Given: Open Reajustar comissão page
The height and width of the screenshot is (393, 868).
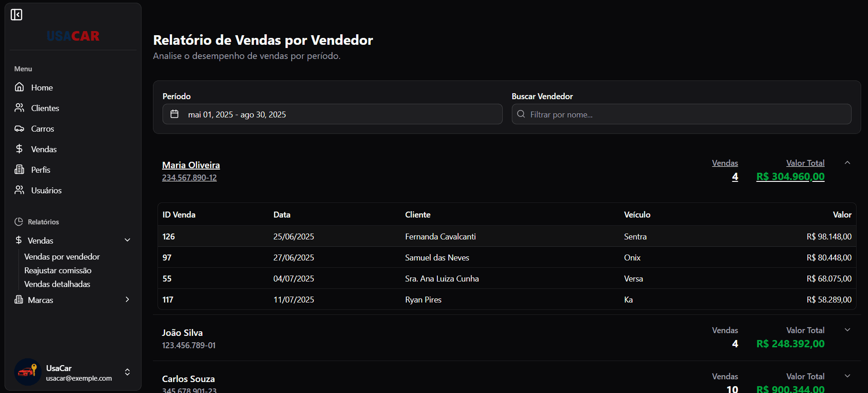Looking at the screenshot, I should [58, 271].
